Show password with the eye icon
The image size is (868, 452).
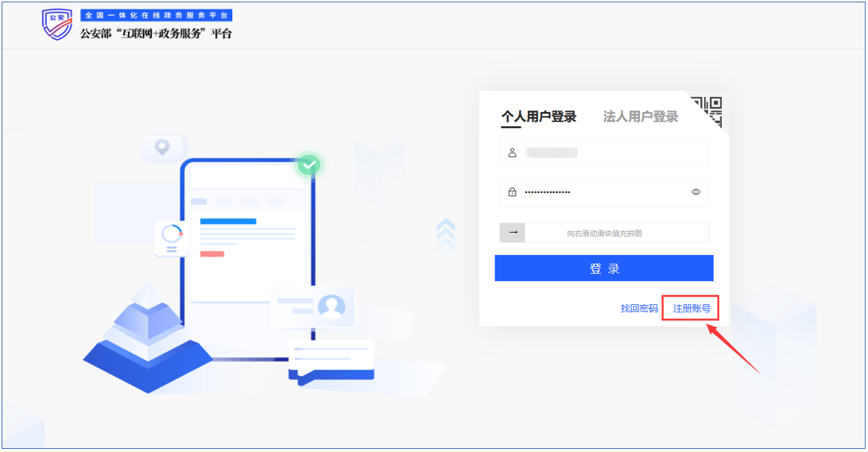pyautogui.click(x=696, y=192)
